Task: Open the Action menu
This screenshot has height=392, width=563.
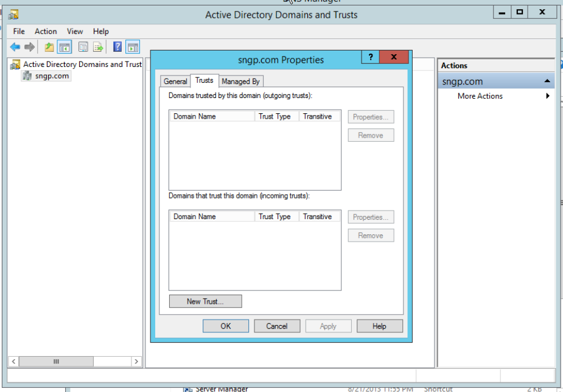Action: pyautogui.click(x=46, y=32)
